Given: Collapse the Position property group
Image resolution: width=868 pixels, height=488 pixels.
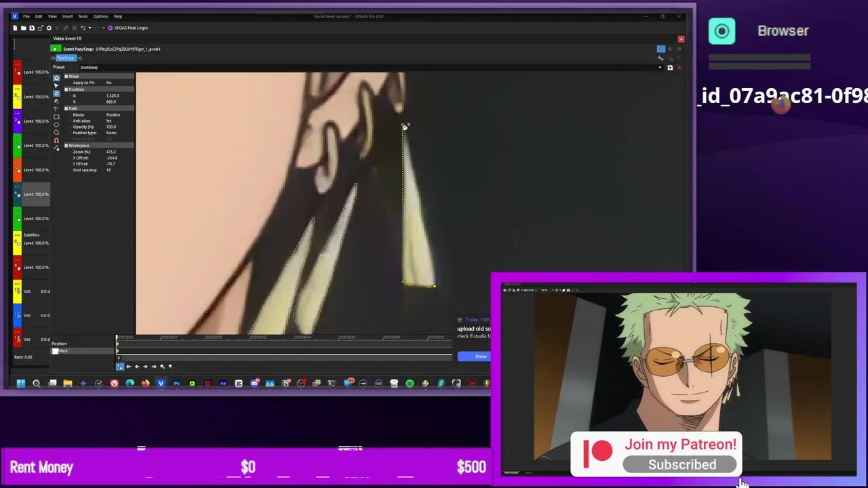Looking at the screenshot, I should tap(66, 89).
